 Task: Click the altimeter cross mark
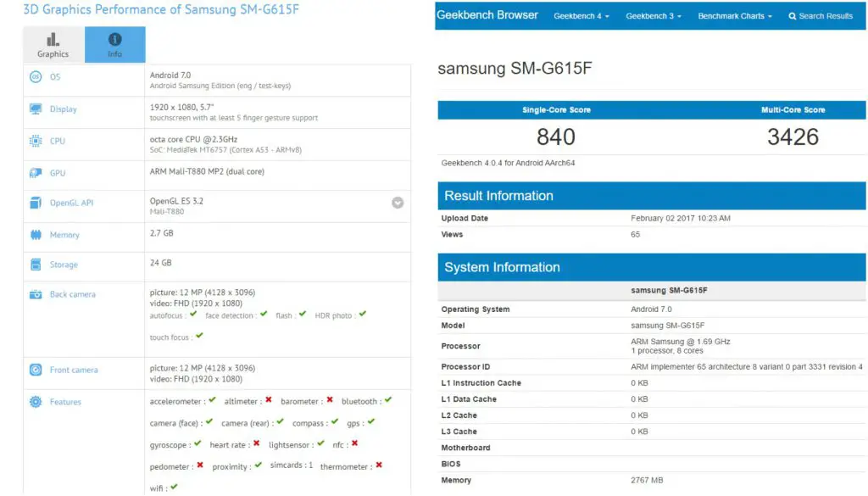[269, 399]
